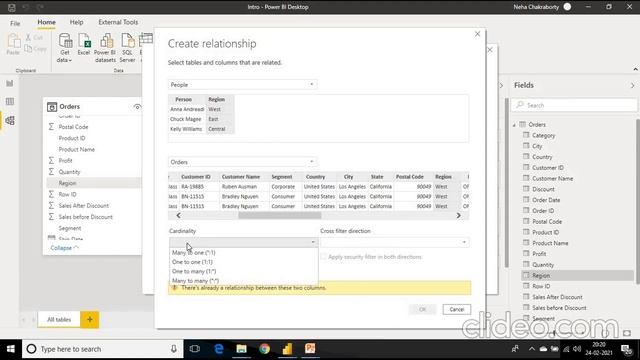The height and width of the screenshot is (360, 640).
Task: Check the Country field checkbox
Action: click(x=526, y=156)
